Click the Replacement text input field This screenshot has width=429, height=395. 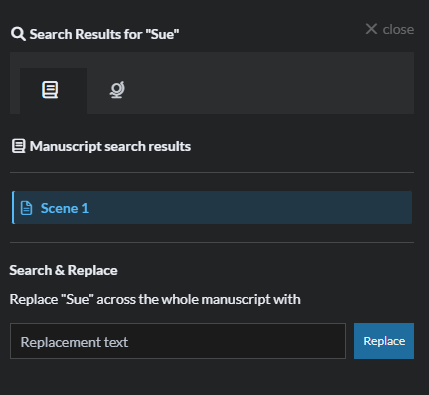[178, 341]
